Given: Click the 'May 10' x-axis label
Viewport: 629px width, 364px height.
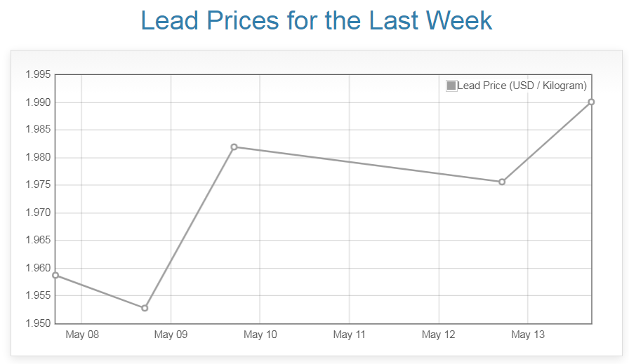Looking at the screenshot, I should click(260, 335).
